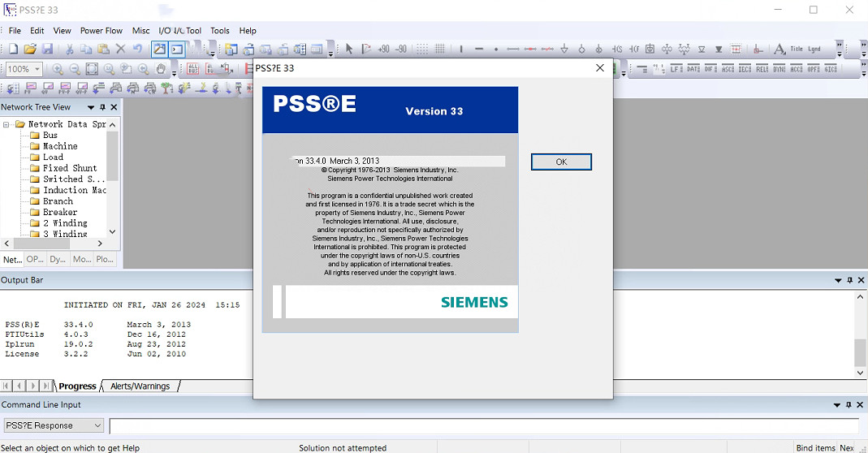Screen dimensions: 868x453
Task: Switch to the OP... tree tab
Action: coord(35,259)
